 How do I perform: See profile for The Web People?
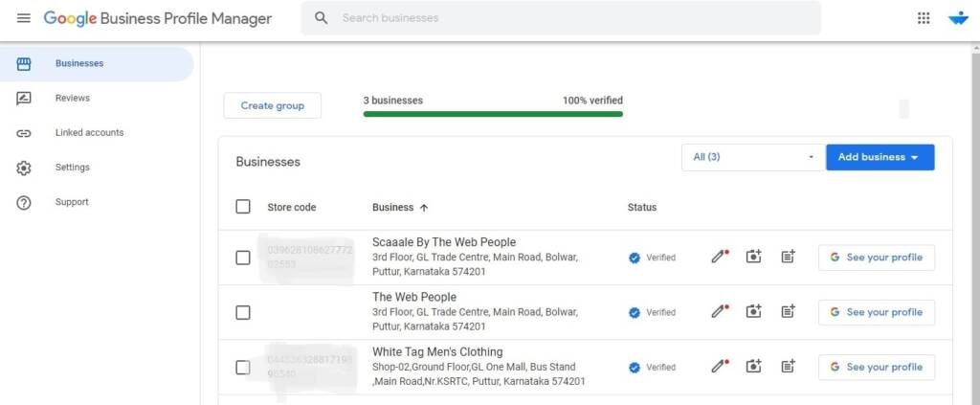(877, 312)
